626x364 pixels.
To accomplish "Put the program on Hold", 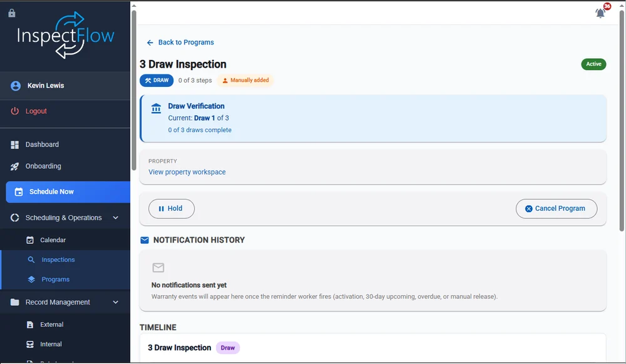I will click(x=172, y=209).
